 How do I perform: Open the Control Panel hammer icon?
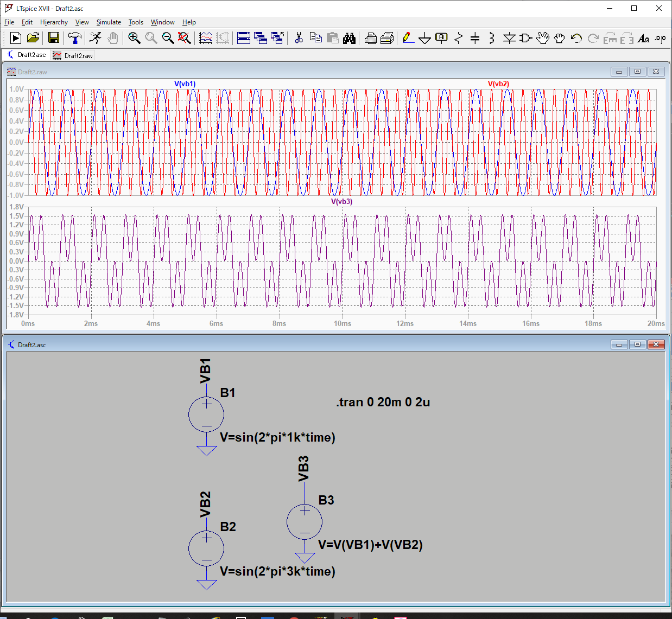tap(75, 38)
